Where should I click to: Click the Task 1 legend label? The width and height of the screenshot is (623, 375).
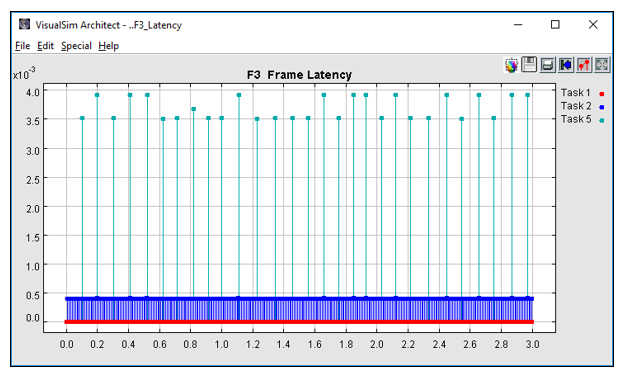(575, 93)
